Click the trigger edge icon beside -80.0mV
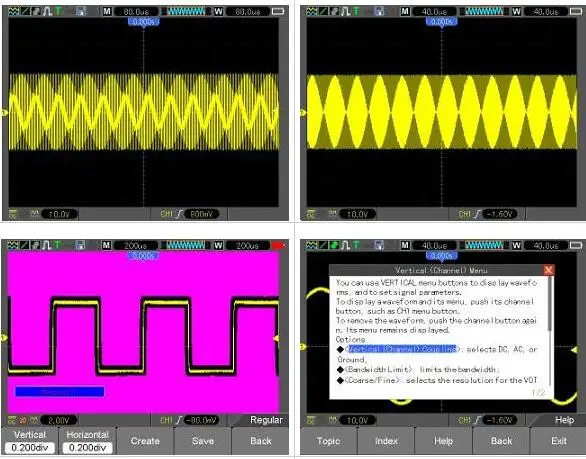The image size is (586, 459). coord(179,420)
